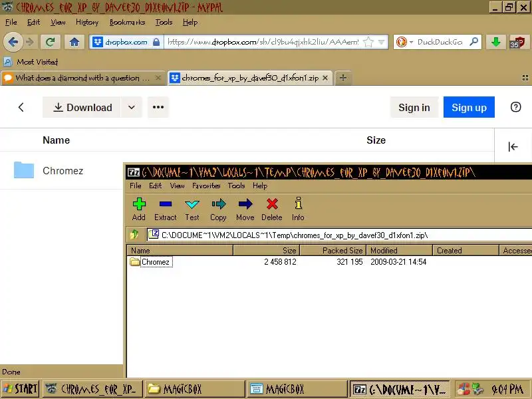The height and width of the screenshot is (399, 532).
Task: Click the 7-Zip Add button
Action: (x=139, y=209)
